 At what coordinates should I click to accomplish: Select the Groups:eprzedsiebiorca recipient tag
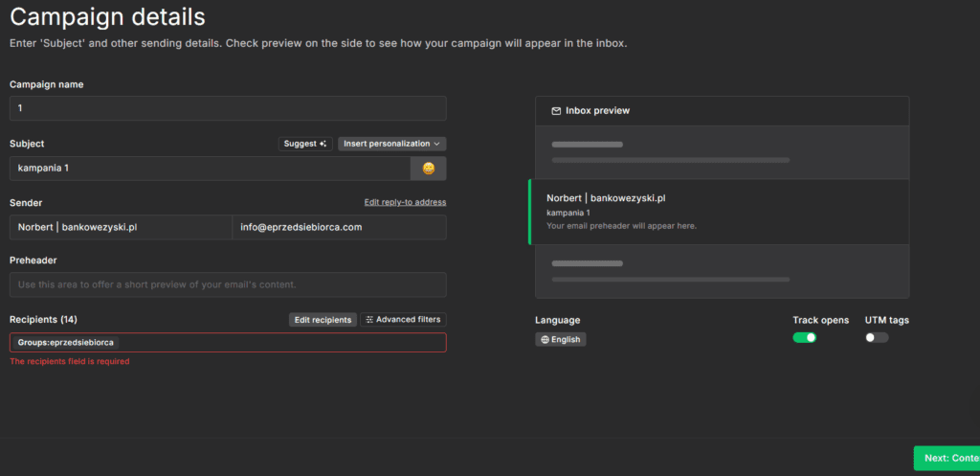(66, 342)
